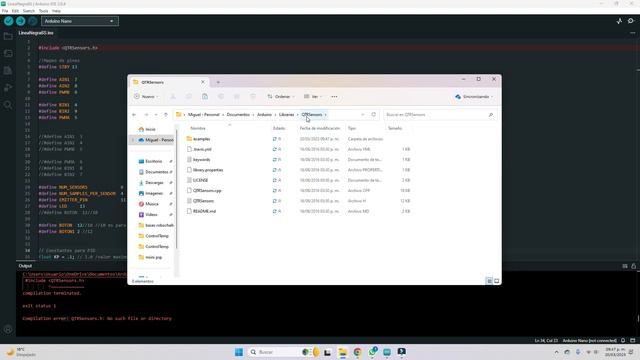
Task: Open Imágenes in the navigation pane
Action: (x=154, y=193)
